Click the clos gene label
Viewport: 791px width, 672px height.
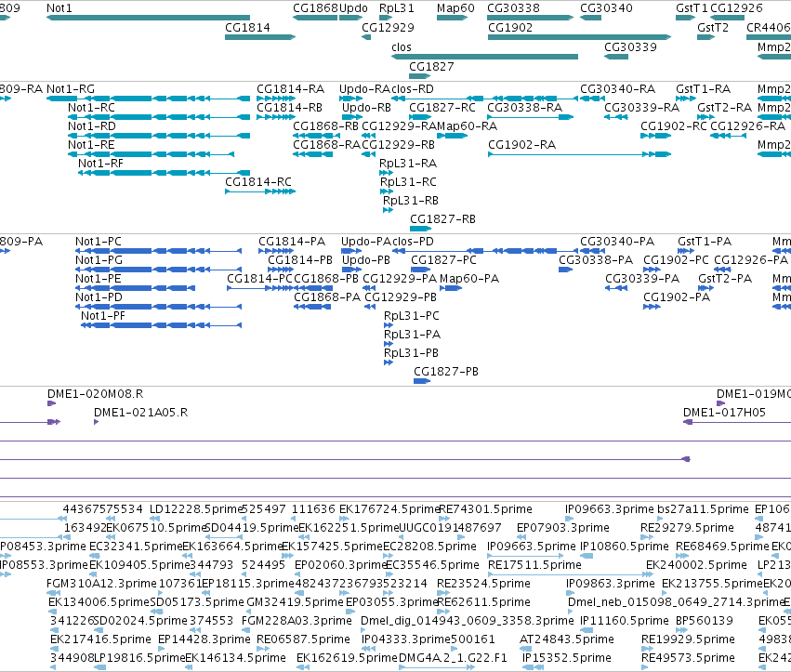tap(401, 46)
